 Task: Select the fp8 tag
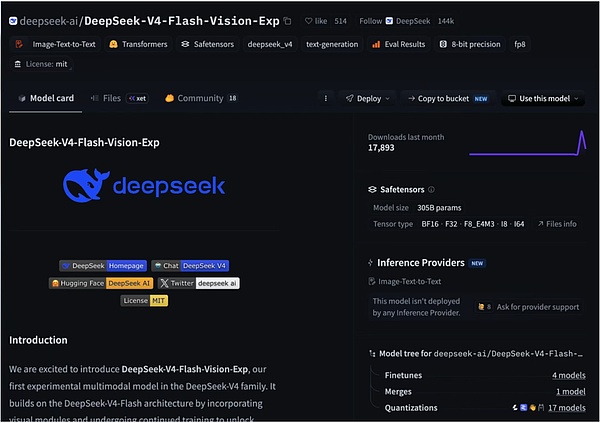pos(520,44)
